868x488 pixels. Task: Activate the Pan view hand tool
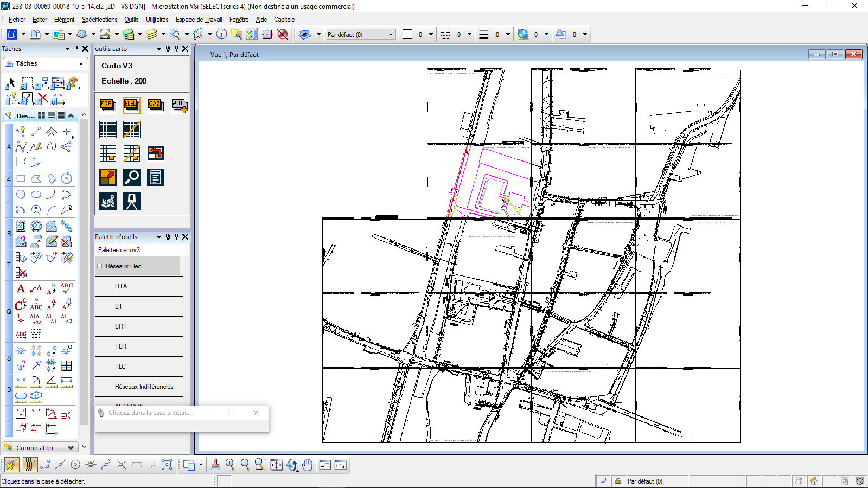(308, 465)
